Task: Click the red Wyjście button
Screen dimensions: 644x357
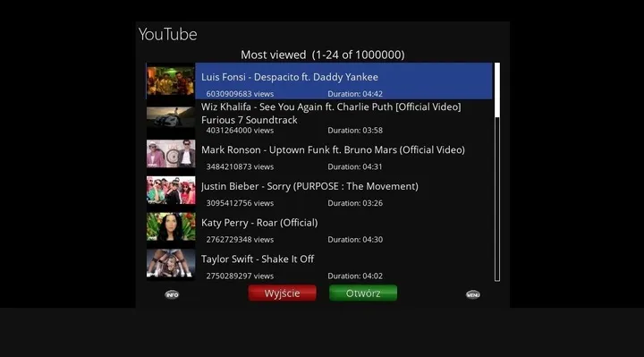Action: coord(282,293)
